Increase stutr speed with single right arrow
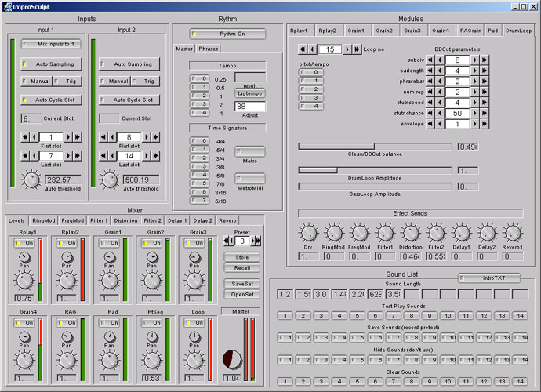The width and height of the screenshot is (541, 392). [x=475, y=103]
